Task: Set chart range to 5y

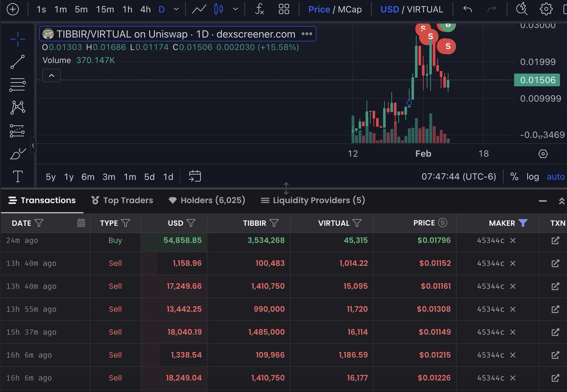Action: [51, 177]
